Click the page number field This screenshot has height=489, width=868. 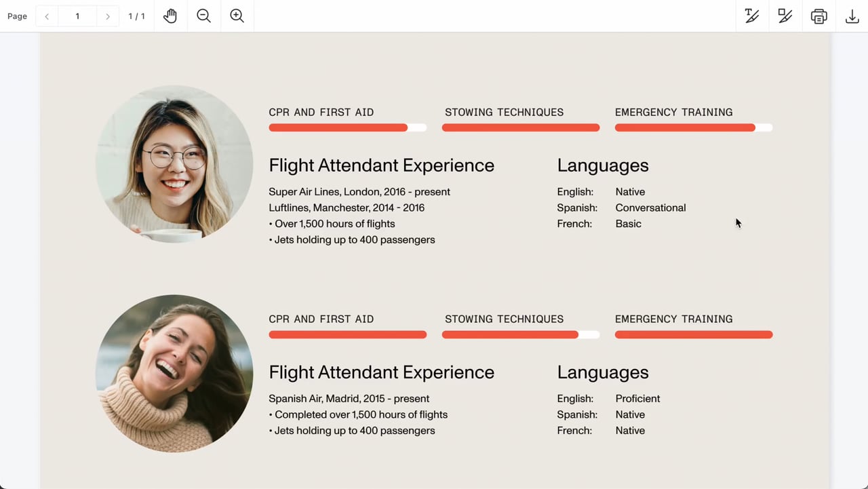coord(77,16)
